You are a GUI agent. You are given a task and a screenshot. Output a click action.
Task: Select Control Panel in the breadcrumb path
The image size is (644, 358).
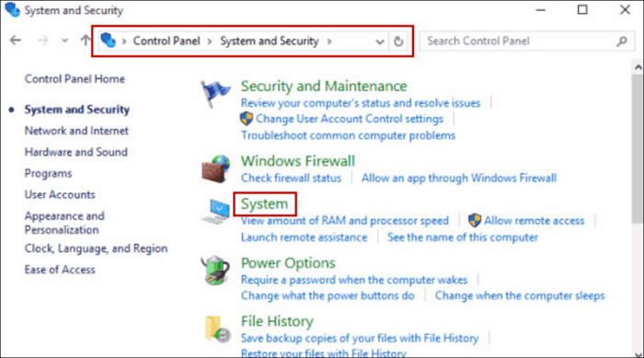pos(167,41)
